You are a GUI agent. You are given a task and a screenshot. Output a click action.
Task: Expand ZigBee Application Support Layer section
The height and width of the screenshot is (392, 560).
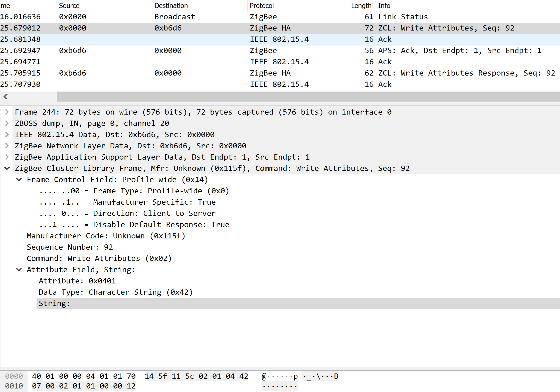(x=7, y=157)
